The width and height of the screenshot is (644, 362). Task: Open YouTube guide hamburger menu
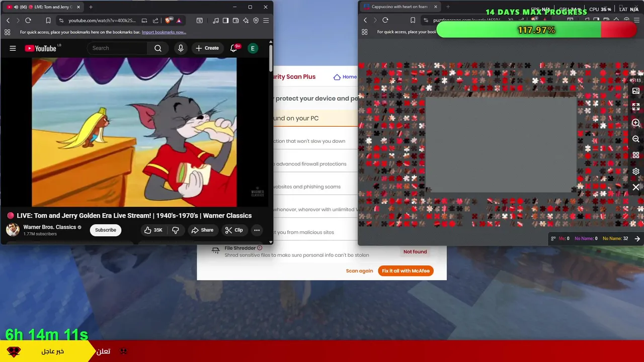pyautogui.click(x=13, y=48)
